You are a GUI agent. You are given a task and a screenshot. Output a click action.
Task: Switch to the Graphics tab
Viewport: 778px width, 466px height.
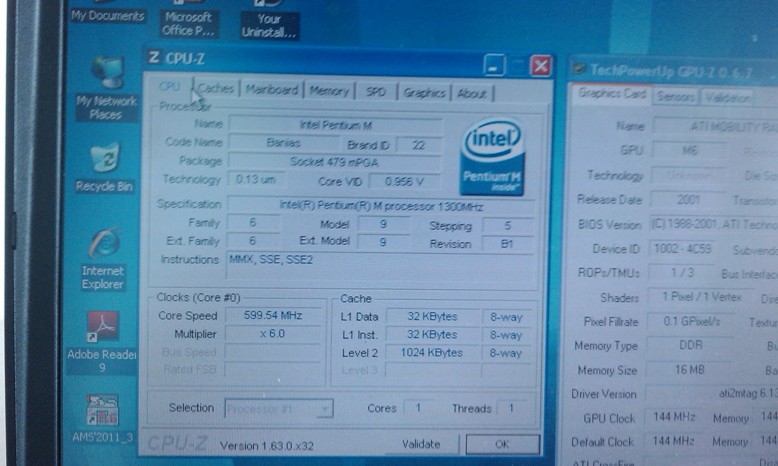pyautogui.click(x=424, y=93)
